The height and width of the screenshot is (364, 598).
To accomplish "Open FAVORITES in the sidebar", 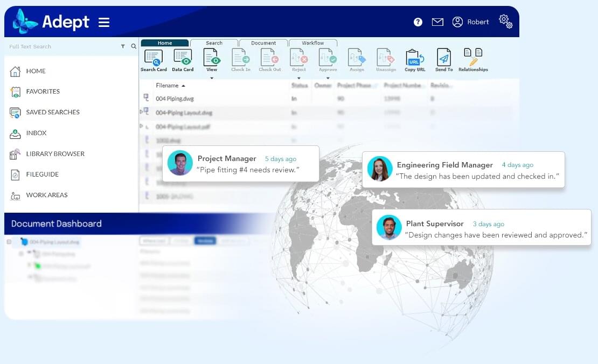I will [x=43, y=92].
